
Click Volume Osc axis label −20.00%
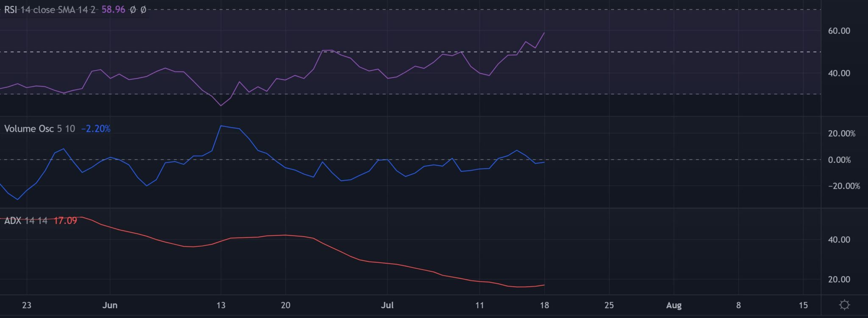point(844,186)
